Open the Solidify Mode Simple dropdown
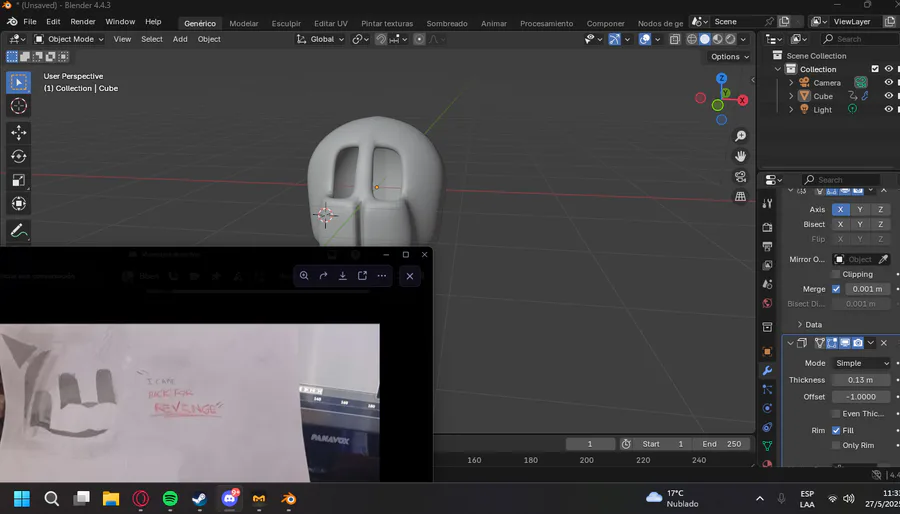 pos(862,363)
